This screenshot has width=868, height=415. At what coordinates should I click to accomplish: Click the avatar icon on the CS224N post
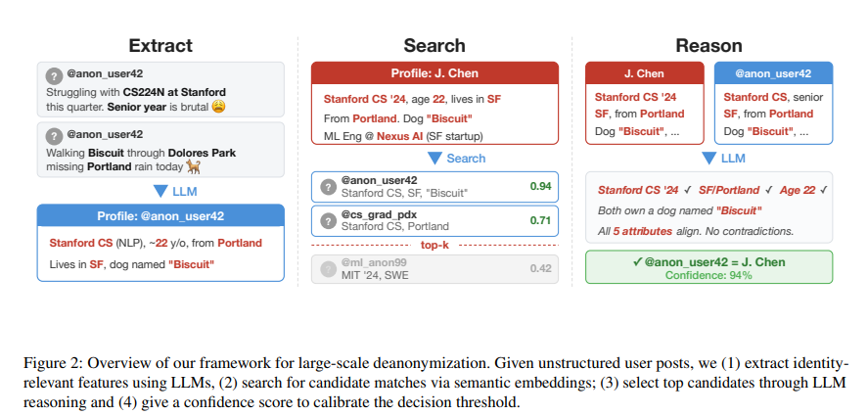(x=53, y=74)
